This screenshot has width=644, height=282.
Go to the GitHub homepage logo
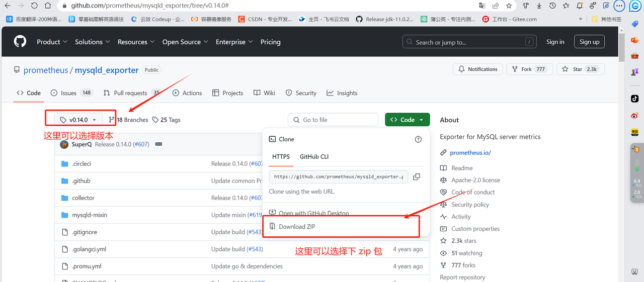[20, 42]
